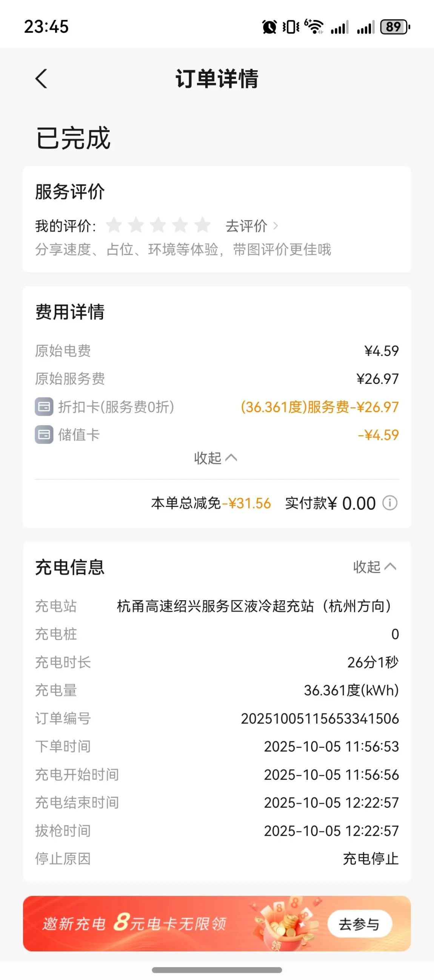Tap the battery indicator showing 89
Screen dimensions: 434x980
point(395,27)
